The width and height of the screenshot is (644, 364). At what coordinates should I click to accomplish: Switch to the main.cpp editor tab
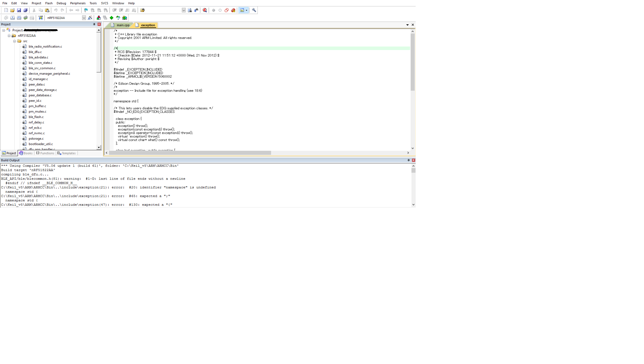pyautogui.click(x=123, y=25)
